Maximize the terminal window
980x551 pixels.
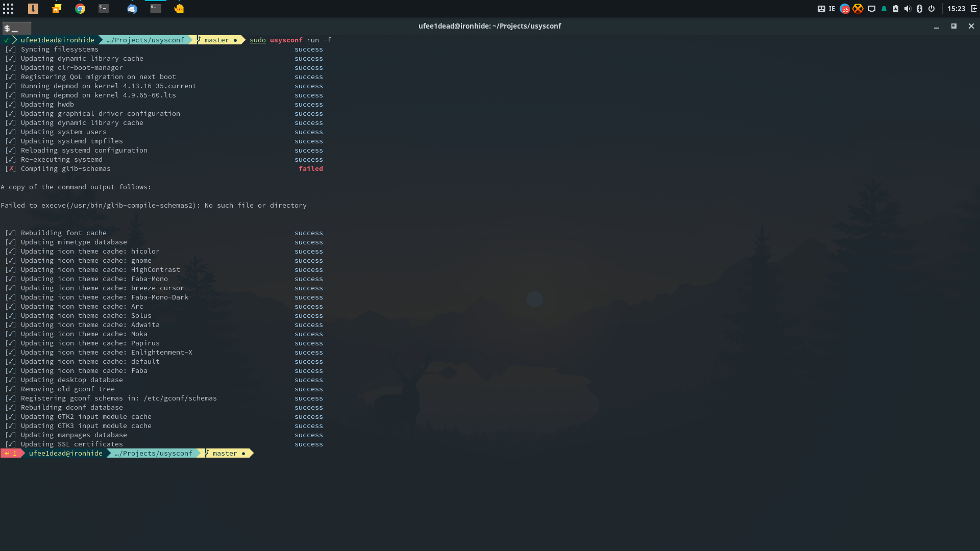click(x=954, y=26)
